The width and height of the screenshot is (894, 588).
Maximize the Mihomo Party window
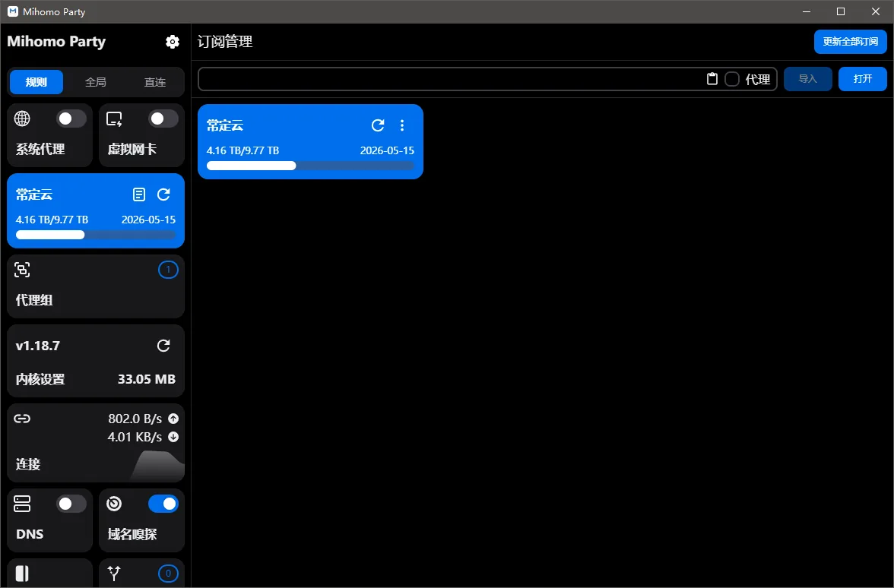(x=841, y=11)
